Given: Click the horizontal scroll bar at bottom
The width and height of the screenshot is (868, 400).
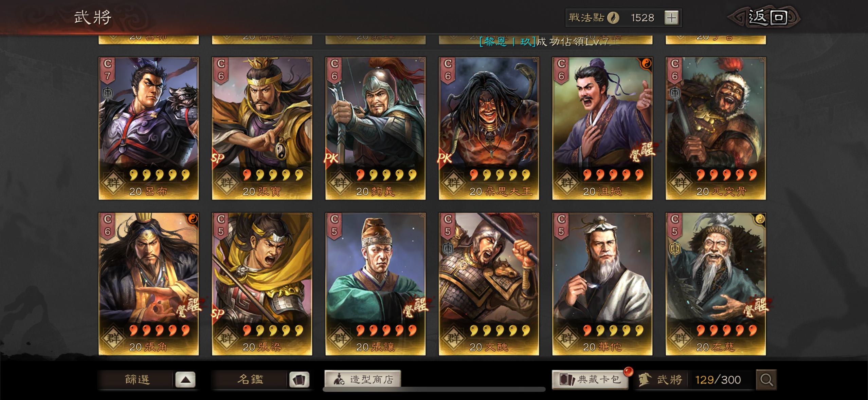Looking at the screenshot, I should [434, 389].
